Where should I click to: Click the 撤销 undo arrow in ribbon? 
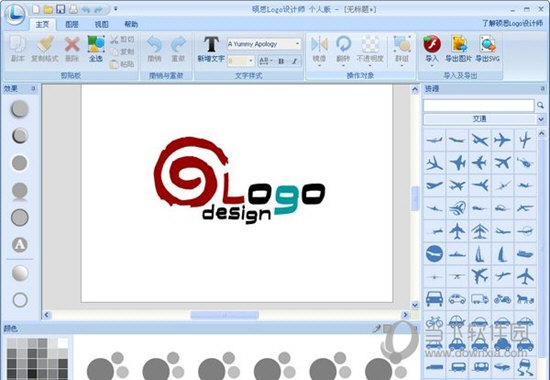(x=154, y=48)
